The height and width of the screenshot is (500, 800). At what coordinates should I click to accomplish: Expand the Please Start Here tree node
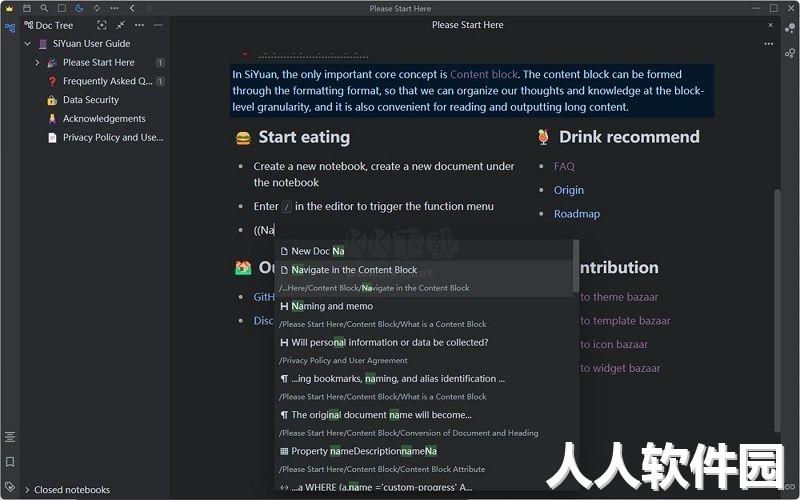click(37, 62)
